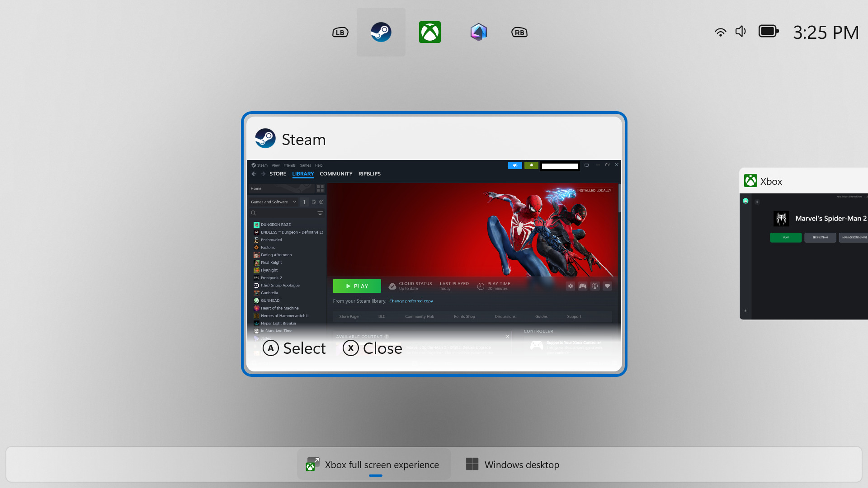Image resolution: width=868 pixels, height=488 pixels.
Task: Open the green notifications bell icon
Action: 531,165
